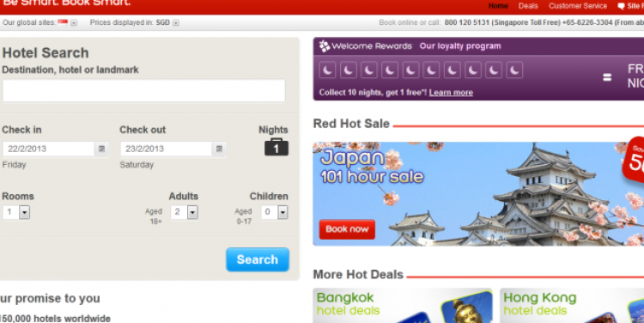The height and width of the screenshot is (323, 644).
Task: Click the Our loyalty program link
Action: click(x=460, y=46)
